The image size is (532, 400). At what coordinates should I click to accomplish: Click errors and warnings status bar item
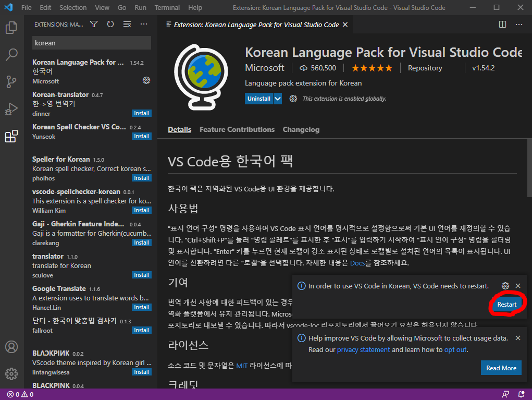pos(20,394)
